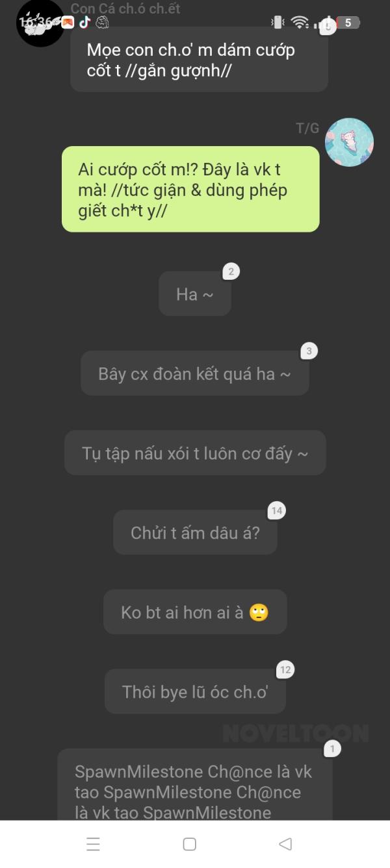The height and width of the screenshot is (868, 390).
Task: Open comment badge 2 on the 'Ha ~' bubble
Action: (231, 271)
